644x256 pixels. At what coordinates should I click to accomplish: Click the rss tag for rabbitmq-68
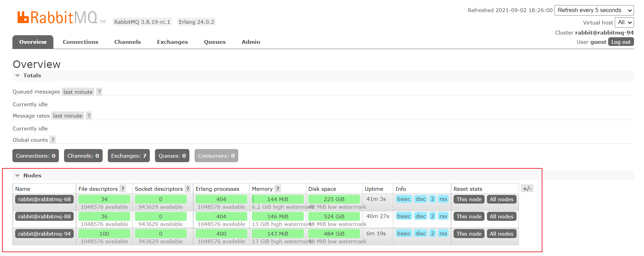coord(443,199)
